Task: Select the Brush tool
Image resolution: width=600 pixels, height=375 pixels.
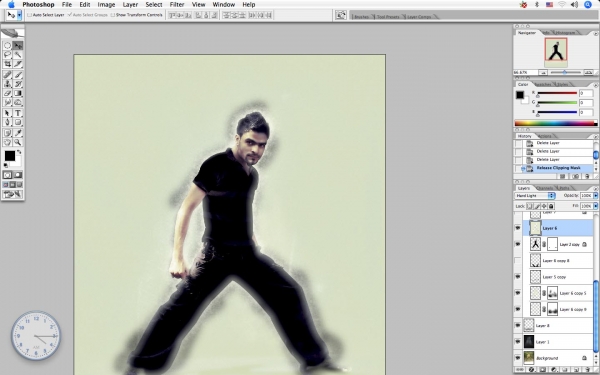Action: (x=18, y=75)
